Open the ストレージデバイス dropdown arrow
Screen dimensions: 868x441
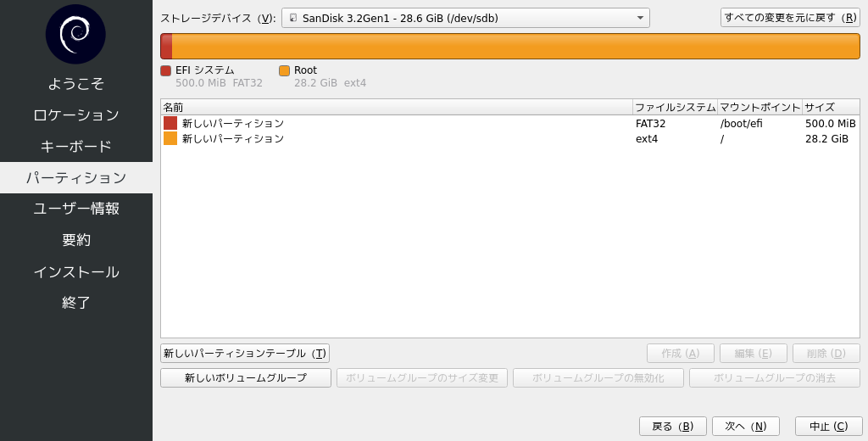[x=640, y=18]
